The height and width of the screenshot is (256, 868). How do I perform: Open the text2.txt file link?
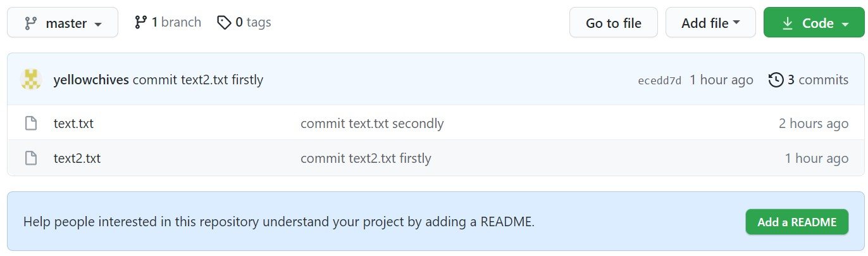point(77,158)
